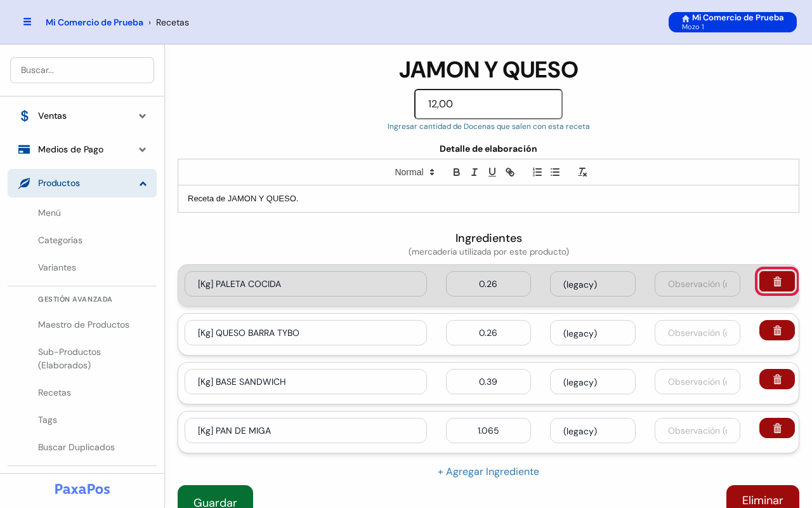Toggle bold formatting in the editor

456,172
